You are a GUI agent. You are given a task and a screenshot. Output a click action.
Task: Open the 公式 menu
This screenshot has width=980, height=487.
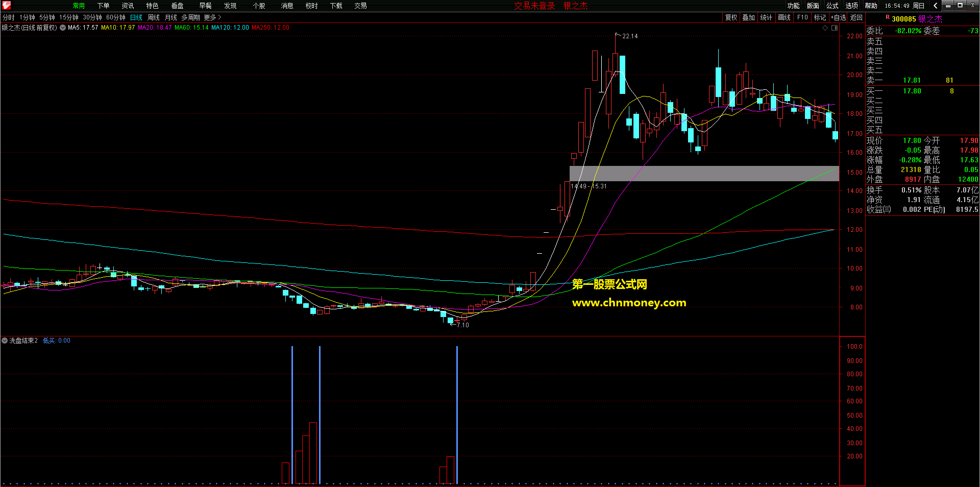coord(832,6)
